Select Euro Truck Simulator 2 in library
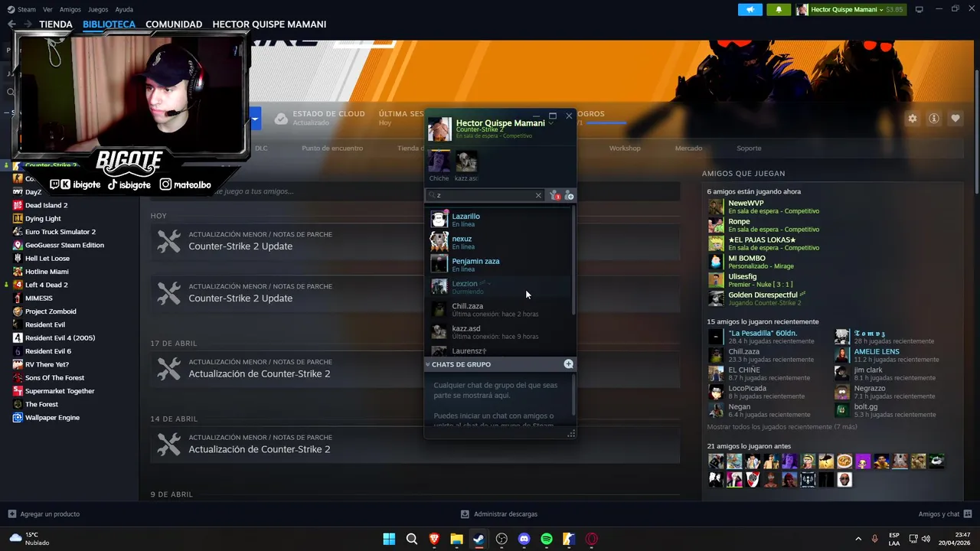 coord(60,232)
